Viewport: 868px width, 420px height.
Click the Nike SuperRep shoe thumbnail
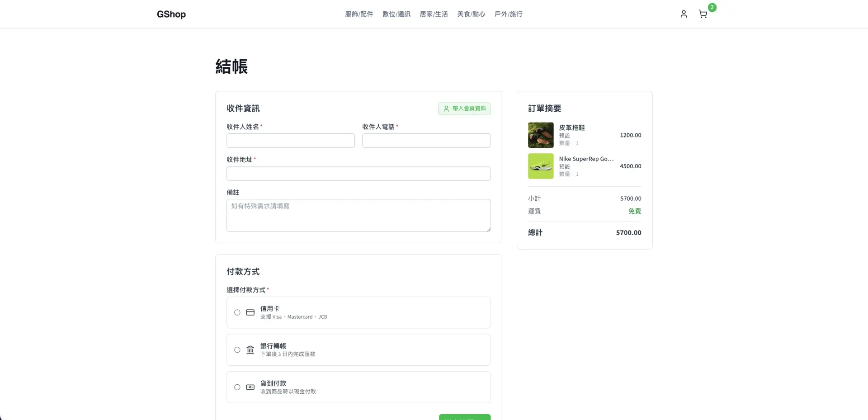(541, 166)
